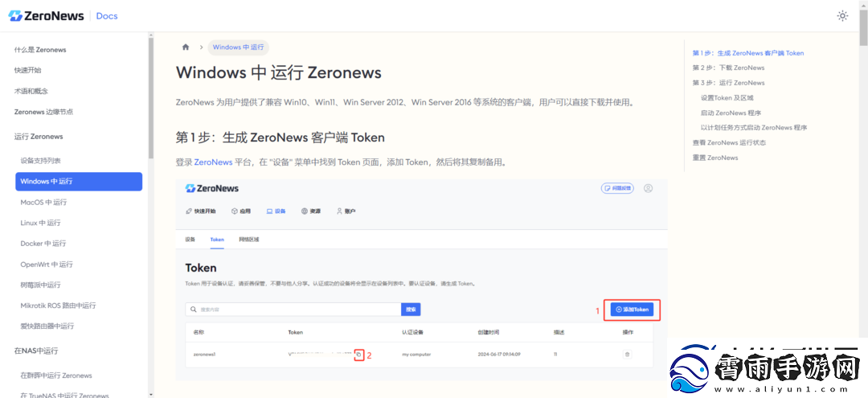Switch to 设备 sub-tab in screenshot
This screenshot has height=398, width=868.
190,240
